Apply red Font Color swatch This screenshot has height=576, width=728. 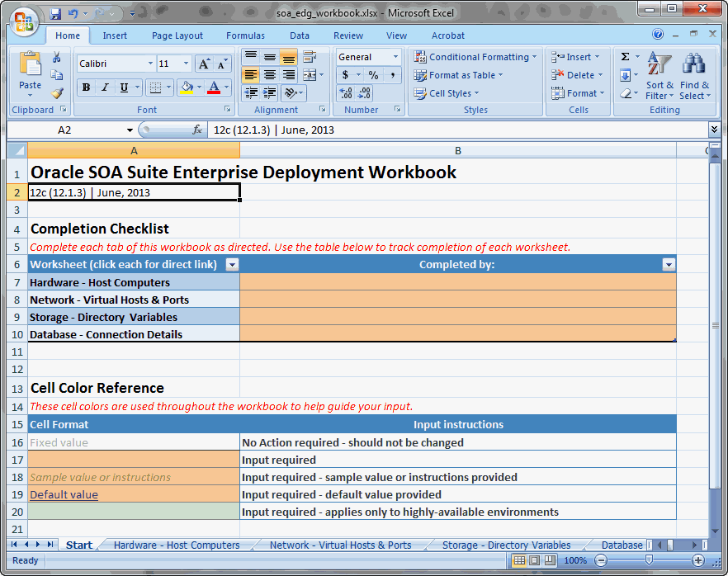point(214,87)
